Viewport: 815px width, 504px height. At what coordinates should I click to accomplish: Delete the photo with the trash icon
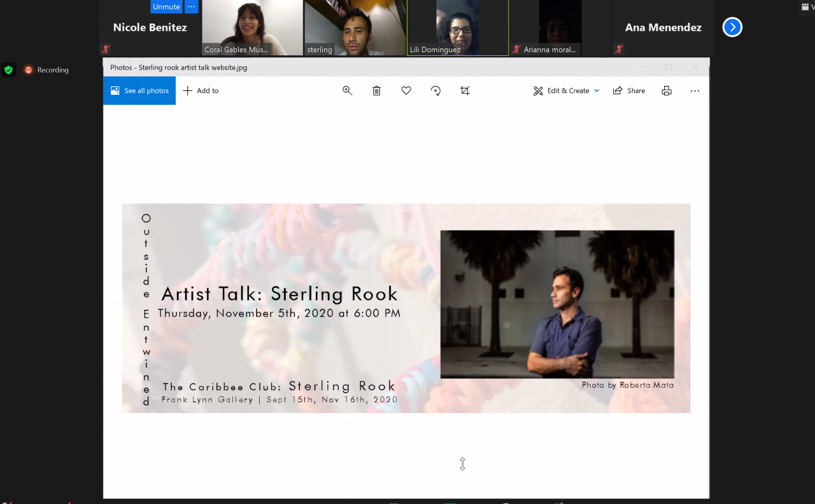point(376,90)
